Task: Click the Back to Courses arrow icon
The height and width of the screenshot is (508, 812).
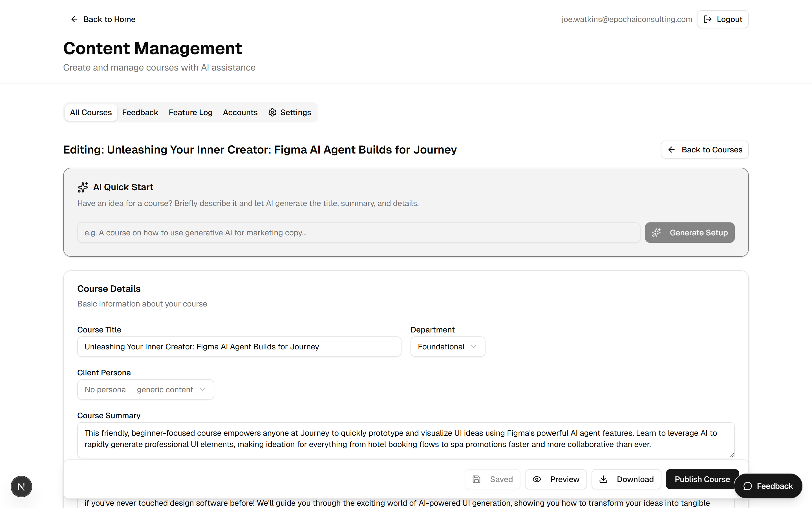Action: (x=671, y=150)
